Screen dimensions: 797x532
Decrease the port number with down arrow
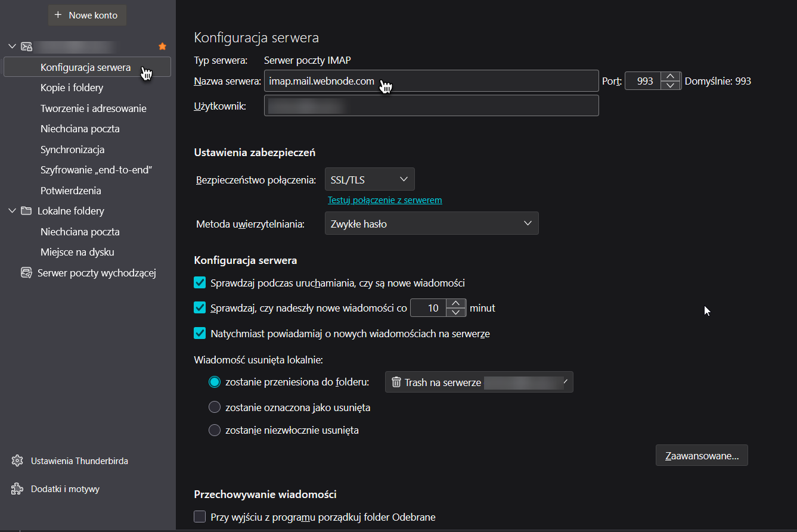(671, 85)
